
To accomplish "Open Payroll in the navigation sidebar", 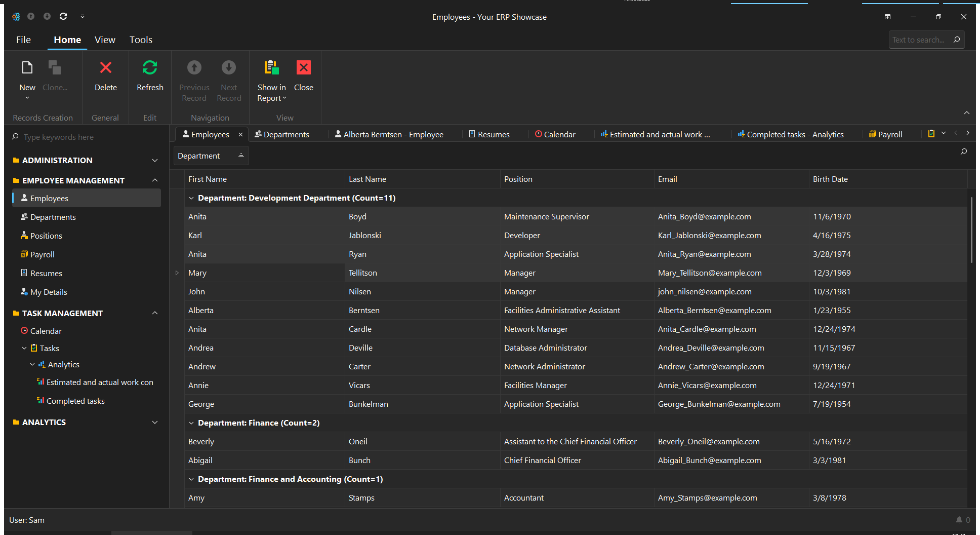I will pyautogui.click(x=43, y=254).
